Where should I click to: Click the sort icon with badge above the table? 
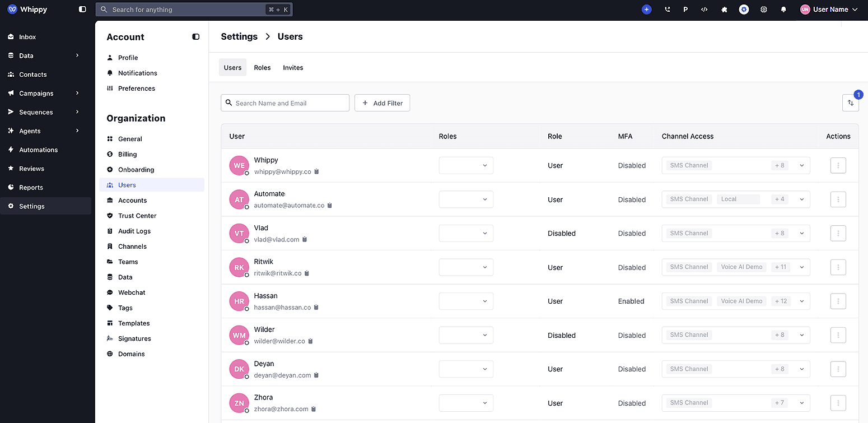point(850,103)
